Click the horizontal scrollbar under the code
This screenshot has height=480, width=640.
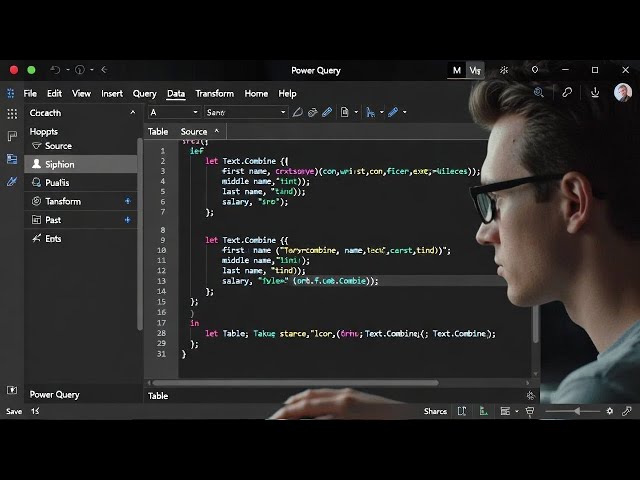pyautogui.click(x=296, y=383)
